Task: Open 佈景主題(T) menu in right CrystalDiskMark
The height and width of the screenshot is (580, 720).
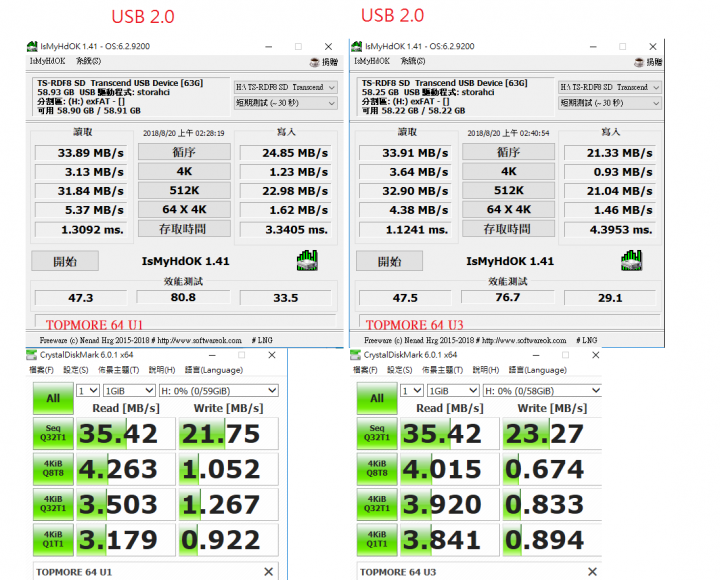Action: (442, 370)
